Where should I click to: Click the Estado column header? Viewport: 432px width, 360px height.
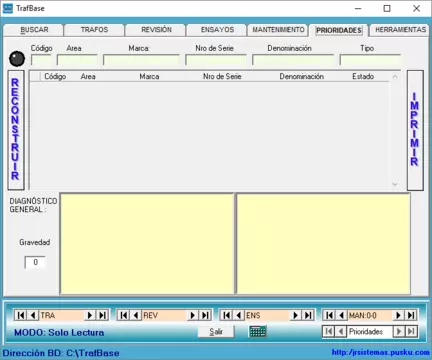[x=363, y=77]
